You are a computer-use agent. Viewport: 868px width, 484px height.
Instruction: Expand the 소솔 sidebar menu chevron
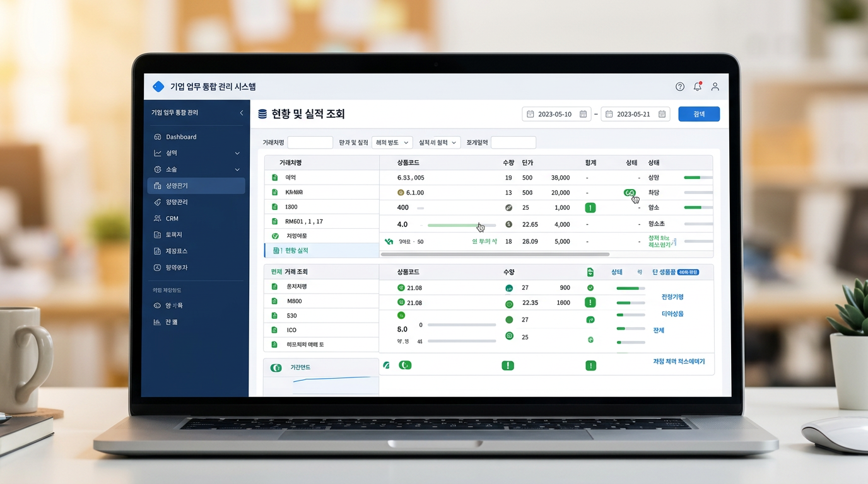pos(237,170)
